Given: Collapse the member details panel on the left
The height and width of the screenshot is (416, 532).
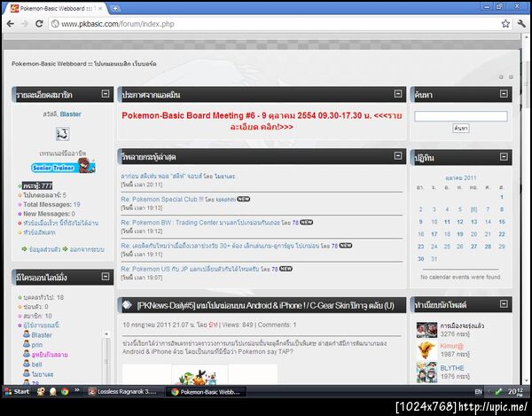Looking at the screenshot, I should pos(106,94).
